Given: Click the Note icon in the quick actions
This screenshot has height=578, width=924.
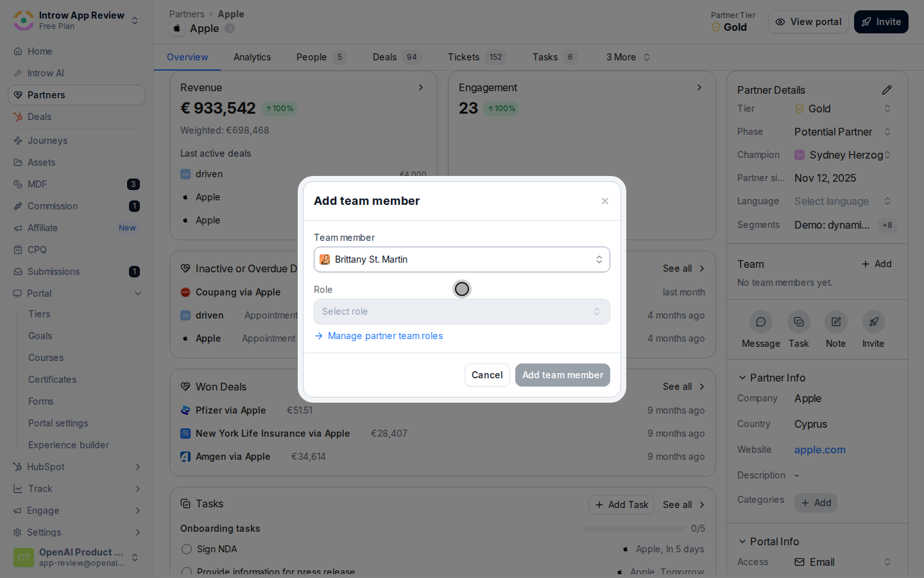Looking at the screenshot, I should pyautogui.click(x=835, y=322).
